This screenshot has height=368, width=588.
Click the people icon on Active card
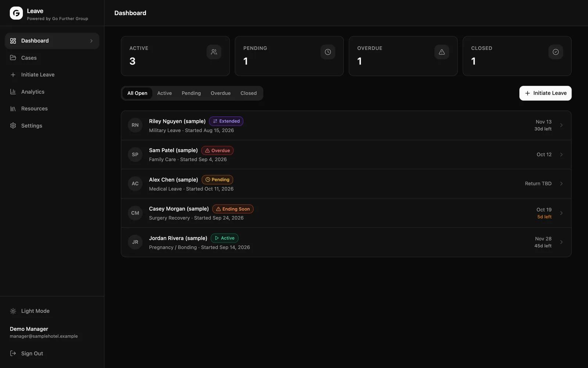pos(214,52)
